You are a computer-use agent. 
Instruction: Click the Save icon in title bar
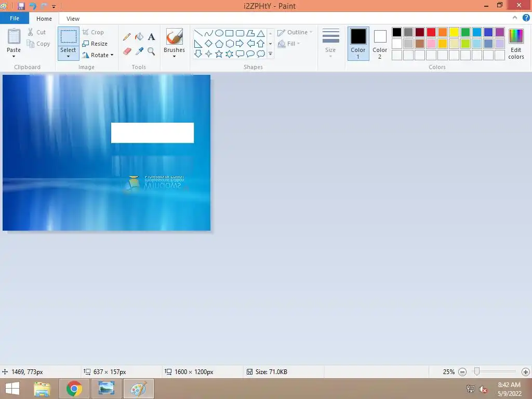[x=21, y=6]
